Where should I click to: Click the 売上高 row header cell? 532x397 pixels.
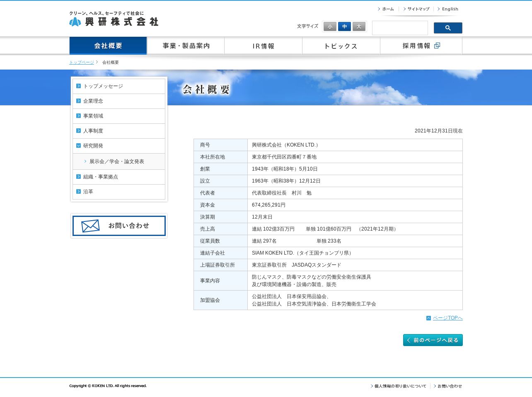click(x=220, y=229)
